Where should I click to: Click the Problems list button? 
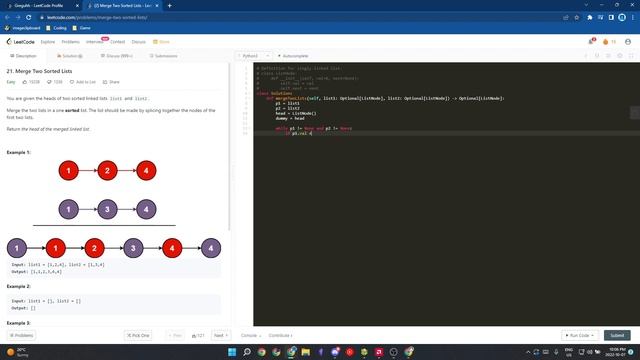(21, 336)
